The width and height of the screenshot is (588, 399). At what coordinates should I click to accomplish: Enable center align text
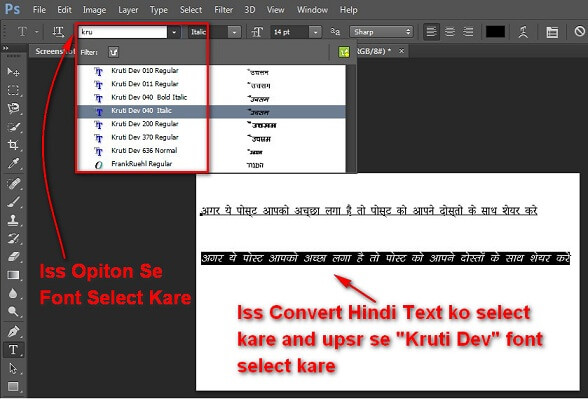pyautogui.click(x=450, y=32)
